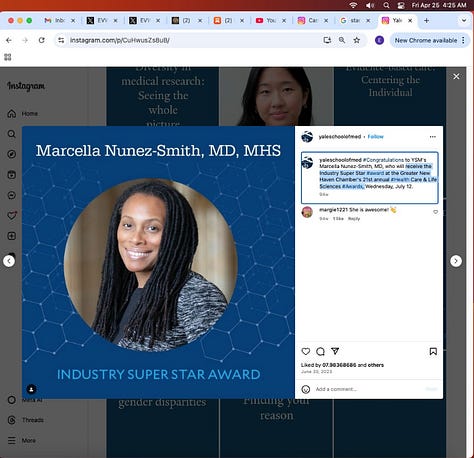This screenshot has height=458, width=474.
Task: Click the install app icon in address bar
Action: [327, 40]
